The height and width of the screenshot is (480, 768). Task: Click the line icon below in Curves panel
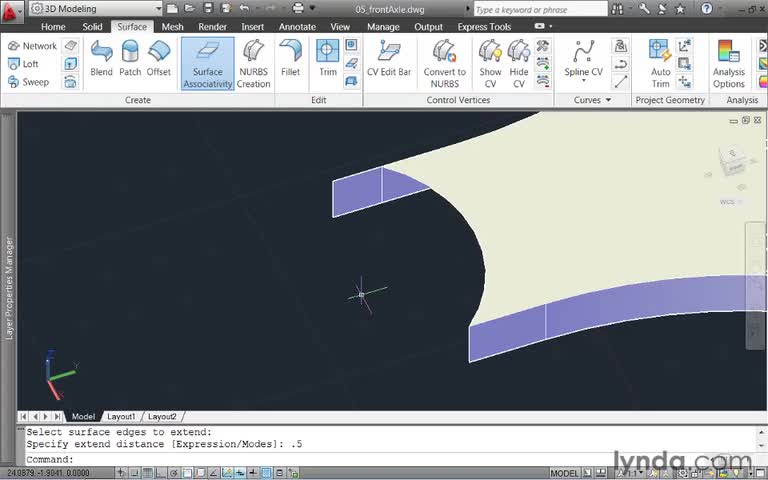click(620, 82)
